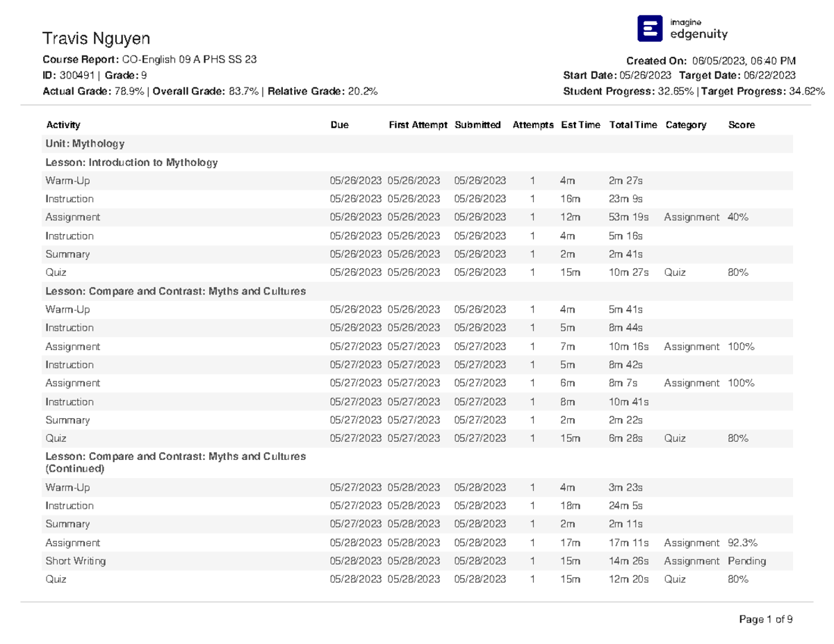Click the Pending score for Short Writing
The height and width of the screenshot is (644, 834).
point(747,561)
